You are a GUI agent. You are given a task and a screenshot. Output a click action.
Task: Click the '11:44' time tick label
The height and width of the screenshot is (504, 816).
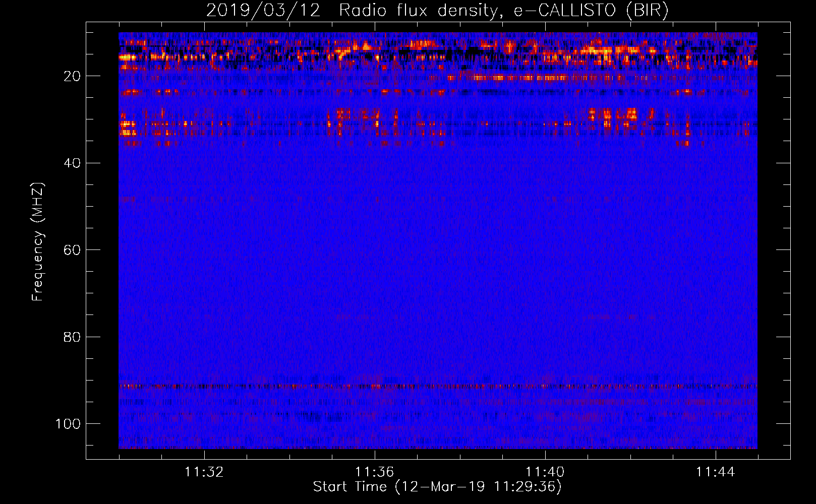(x=715, y=472)
